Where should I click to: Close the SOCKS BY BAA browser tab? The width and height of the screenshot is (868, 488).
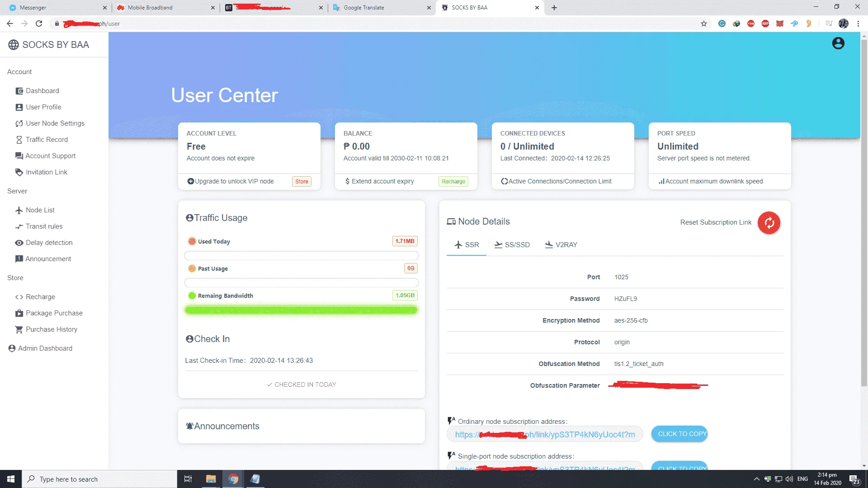pyautogui.click(x=537, y=8)
